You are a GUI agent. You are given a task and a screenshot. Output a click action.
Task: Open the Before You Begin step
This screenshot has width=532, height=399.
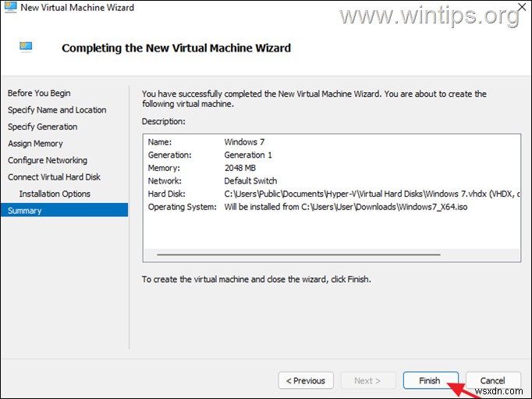click(x=39, y=93)
